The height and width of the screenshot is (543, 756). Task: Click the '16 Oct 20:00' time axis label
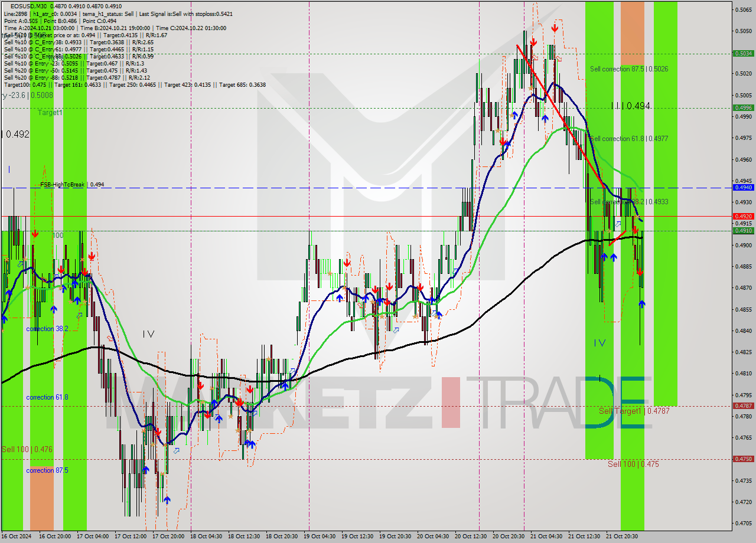tap(56, 537)
